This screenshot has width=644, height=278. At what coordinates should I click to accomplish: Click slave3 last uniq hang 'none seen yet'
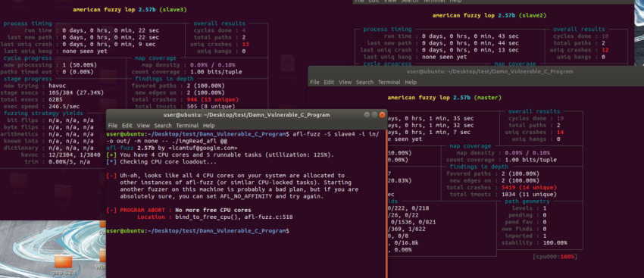pos(85,52)
